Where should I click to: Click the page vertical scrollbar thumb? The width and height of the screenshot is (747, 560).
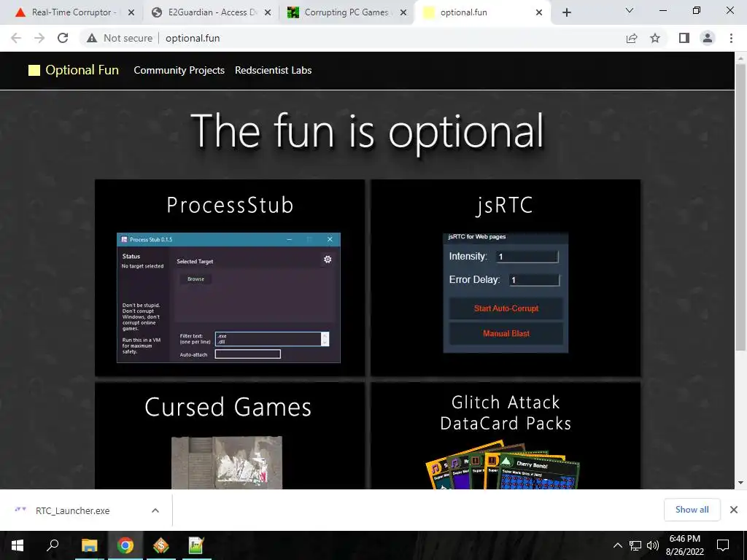point(740,208)
